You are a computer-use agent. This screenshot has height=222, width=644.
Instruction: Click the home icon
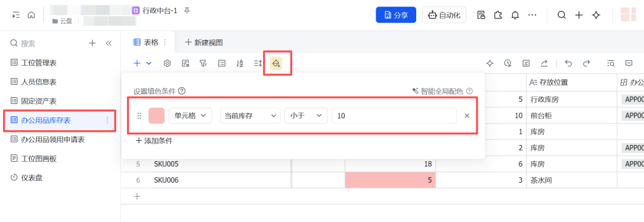(31, 15)
